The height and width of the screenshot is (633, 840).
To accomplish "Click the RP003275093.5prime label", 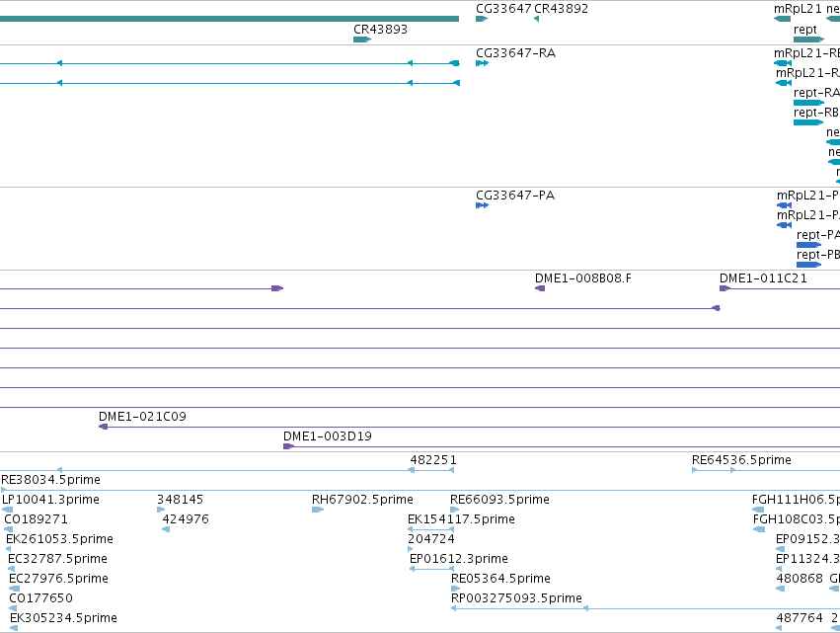I will tap(516, 598).
